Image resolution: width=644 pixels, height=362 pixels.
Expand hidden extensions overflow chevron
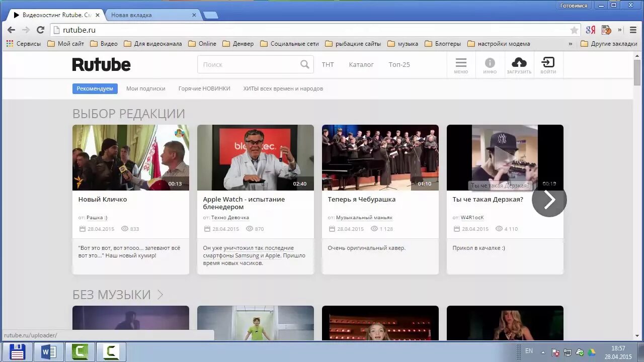point(620,30)
